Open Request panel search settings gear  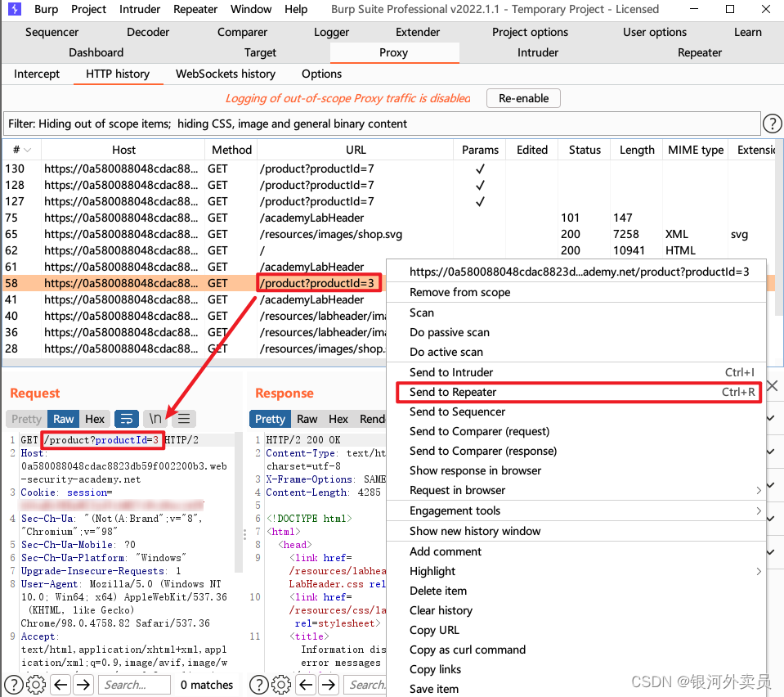[36, 685]
